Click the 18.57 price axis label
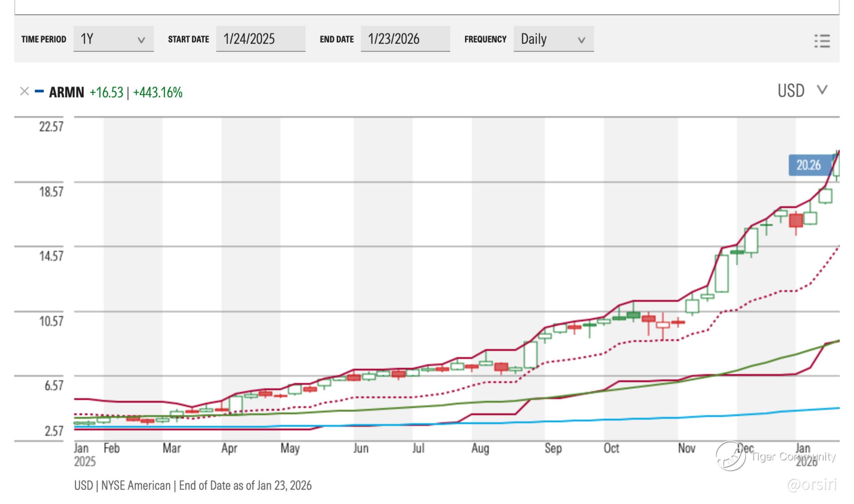This screenshot has height=504, width=854. (x=51, y=192)
